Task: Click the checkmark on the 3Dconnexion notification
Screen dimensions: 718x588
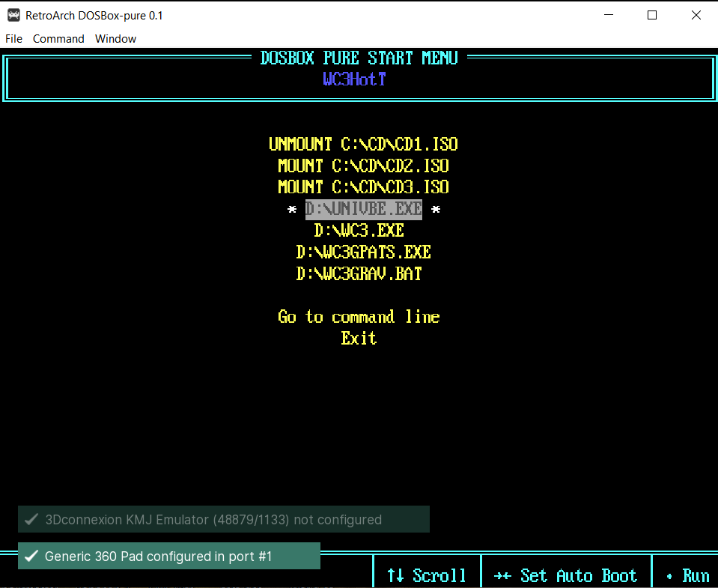Action: coord(31,519)
